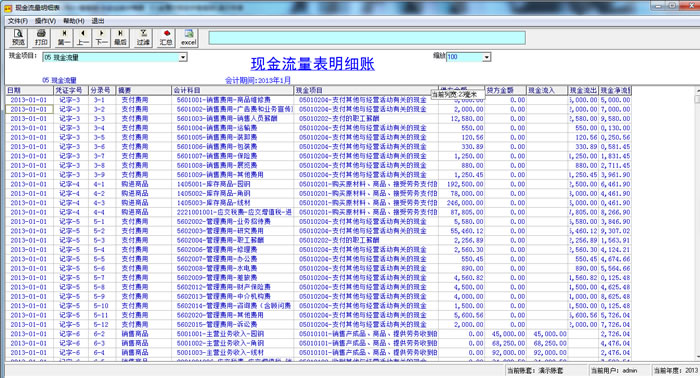Image resolution: width=700 pixels, height=378 pixels.
Task: Click the 现金流量表明细账 title link
Action: (312, 64)
